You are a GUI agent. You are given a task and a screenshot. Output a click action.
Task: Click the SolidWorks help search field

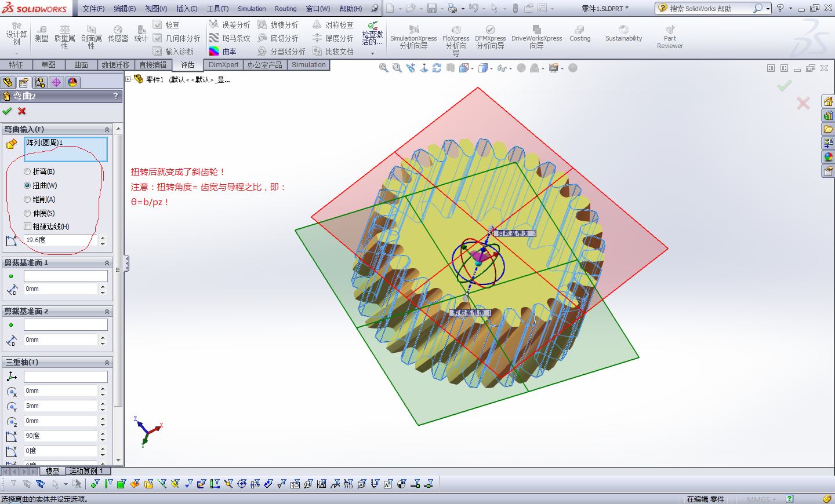[x=709, y=9]
